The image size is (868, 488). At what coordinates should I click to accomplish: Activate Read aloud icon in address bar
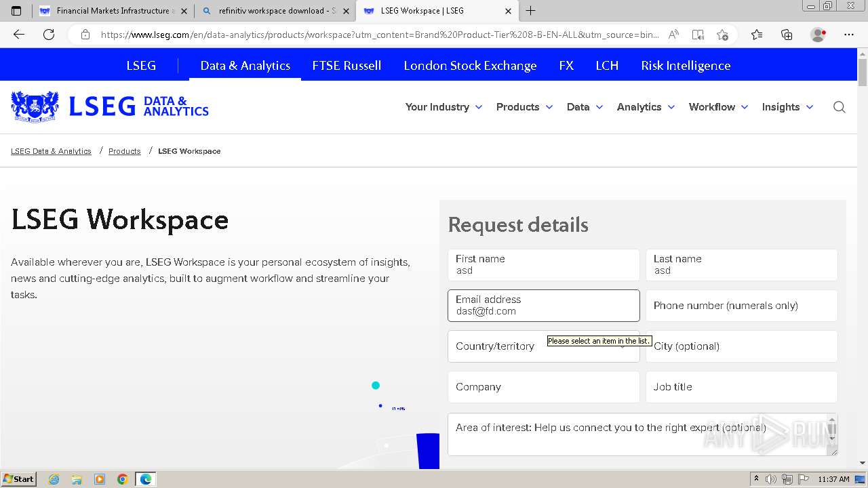click(673, 35)
